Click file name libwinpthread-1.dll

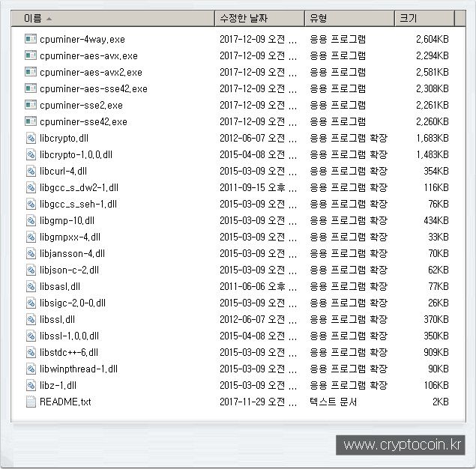click(78, 369)
